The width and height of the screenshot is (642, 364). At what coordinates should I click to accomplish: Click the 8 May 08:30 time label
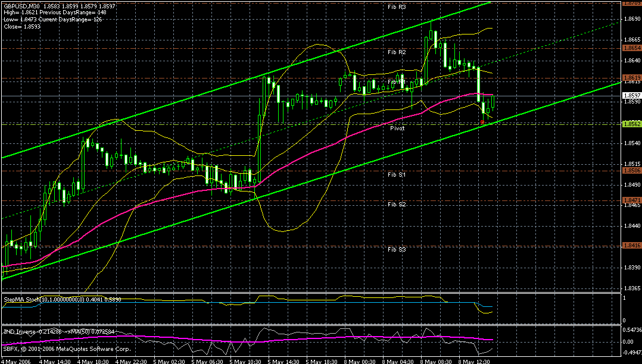436,362
